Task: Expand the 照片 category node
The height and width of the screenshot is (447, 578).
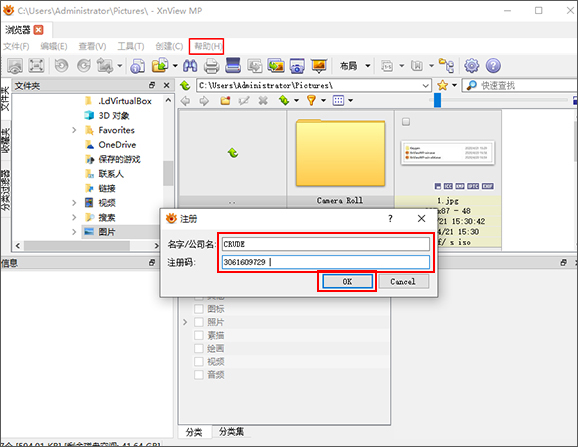Action: pos(185,322)
